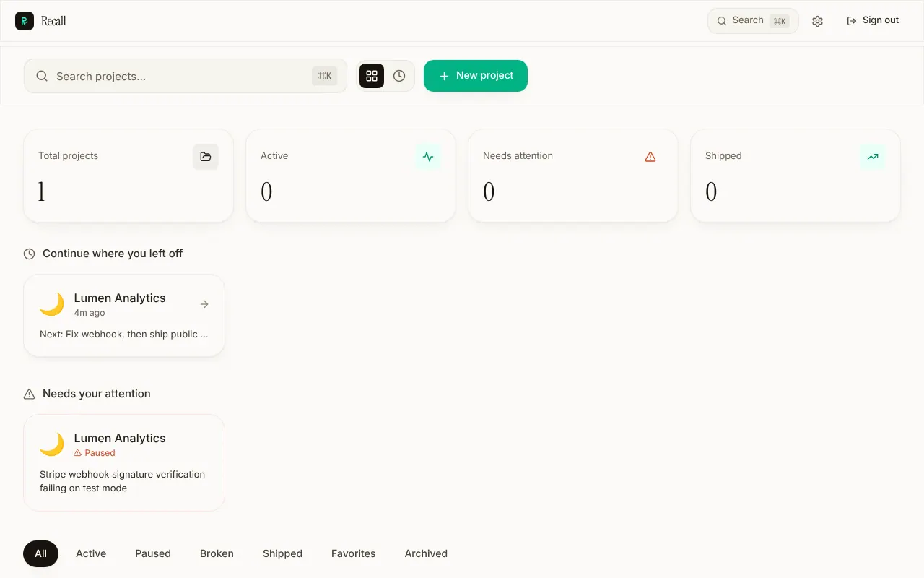Select the Broken filter tab

(217, 553)
